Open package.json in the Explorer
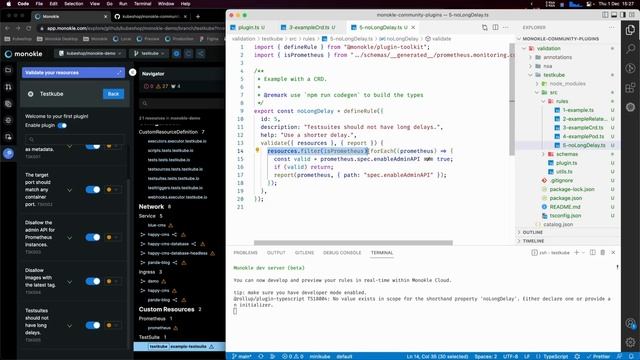 pyautogui.click(x=565, y=198)
